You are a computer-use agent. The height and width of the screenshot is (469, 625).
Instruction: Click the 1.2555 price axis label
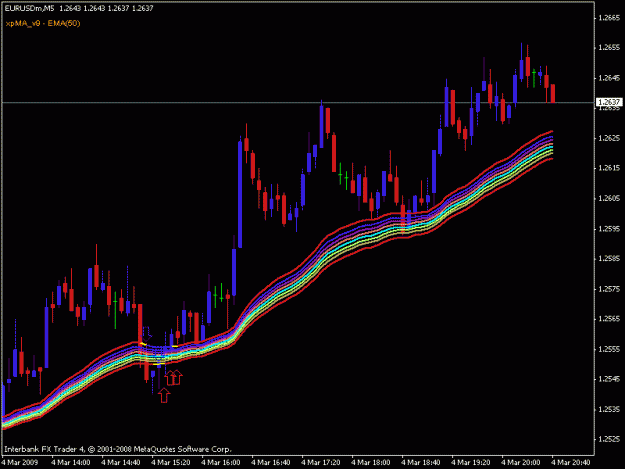[609, 349]
